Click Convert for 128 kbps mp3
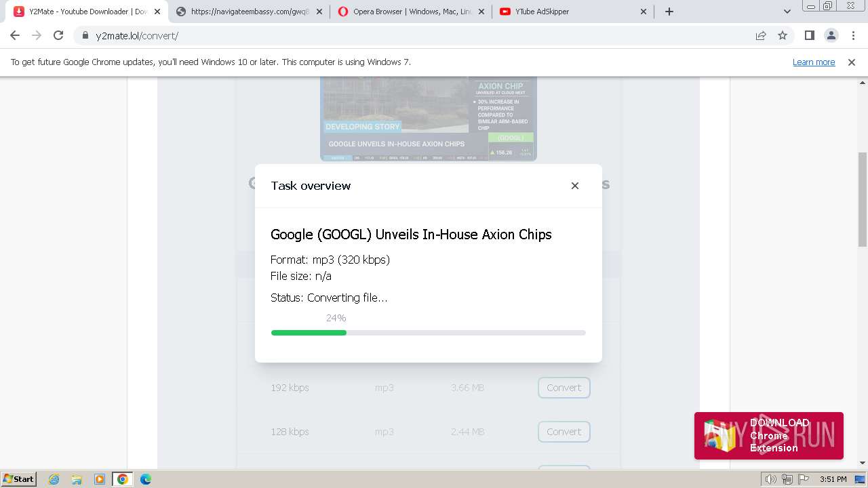Image resolution: width=868 pixels, height=488 pixels. click(564, 432)
